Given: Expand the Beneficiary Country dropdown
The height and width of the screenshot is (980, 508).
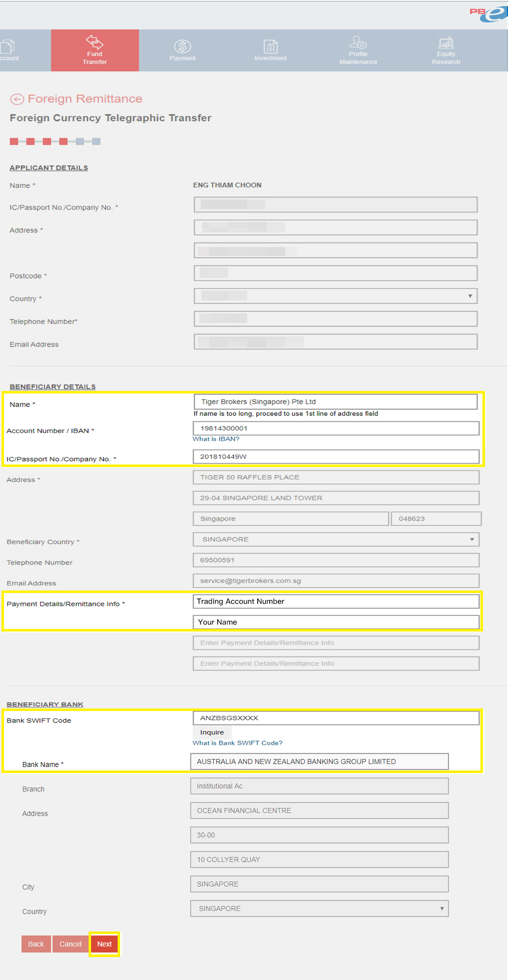Looking at the screenshot, I should point(336,539).
